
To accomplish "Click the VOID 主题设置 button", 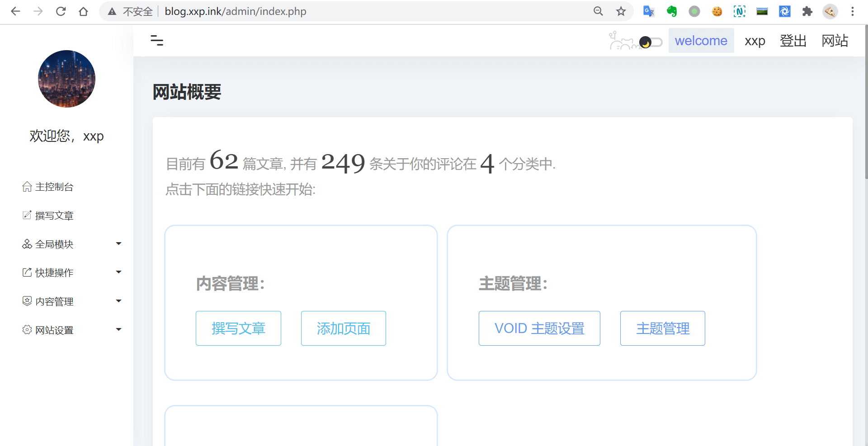I will pos(539,329).
